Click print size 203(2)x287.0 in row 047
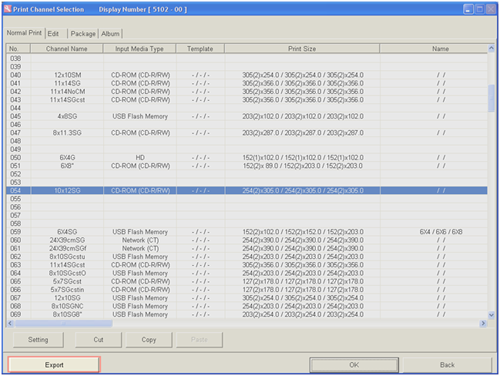The height and width of the screenshot is (376, 500). (303, 133)
